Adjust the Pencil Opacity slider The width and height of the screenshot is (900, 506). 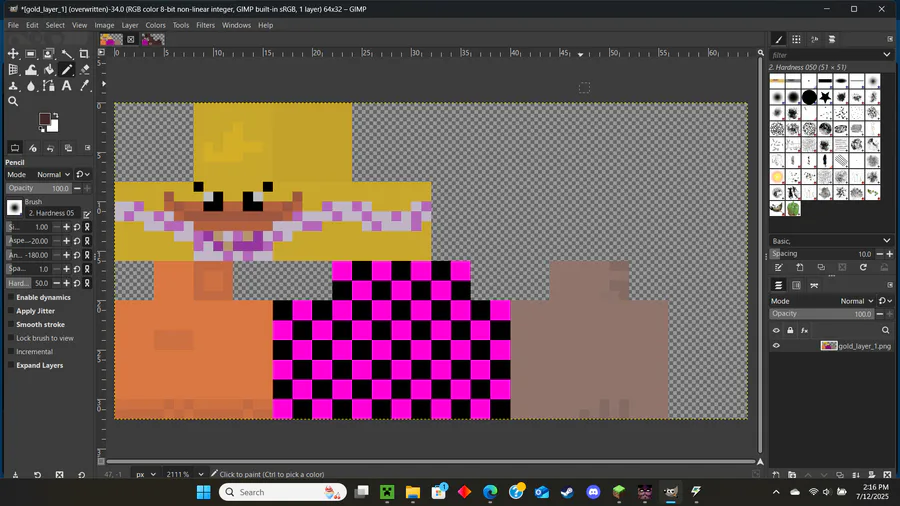click(x=38, y=188)
